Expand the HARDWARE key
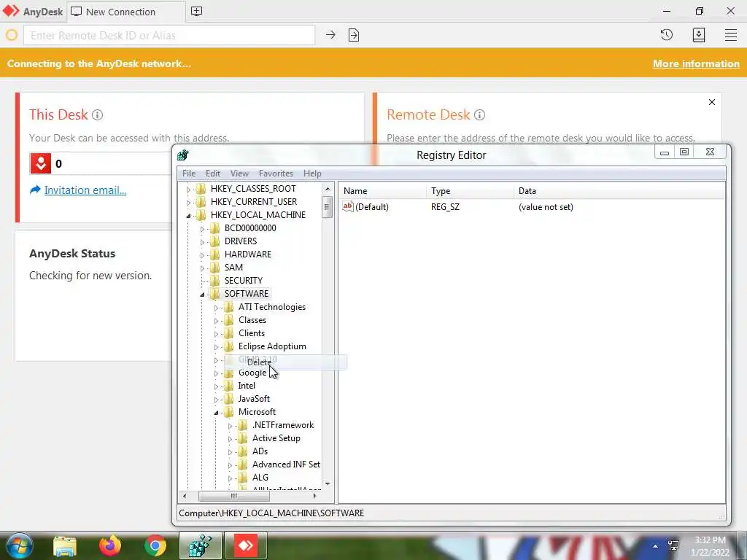747x560 pixels. [202, 255]
